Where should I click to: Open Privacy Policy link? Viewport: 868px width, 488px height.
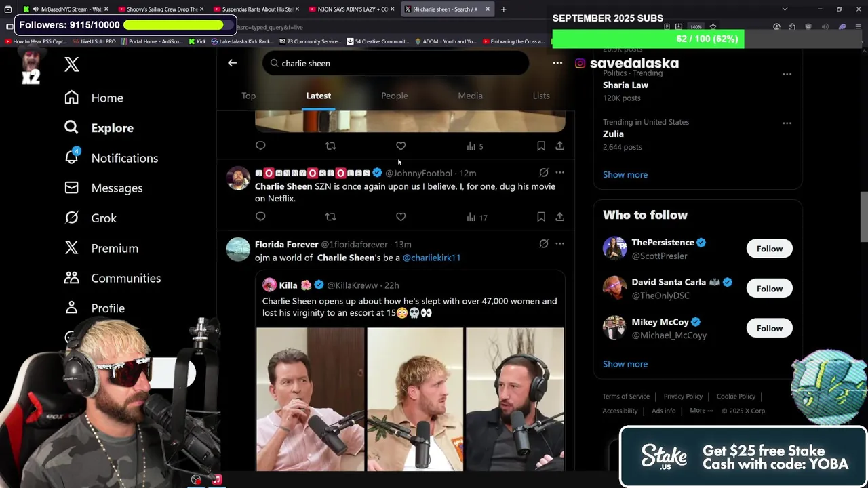683,396
